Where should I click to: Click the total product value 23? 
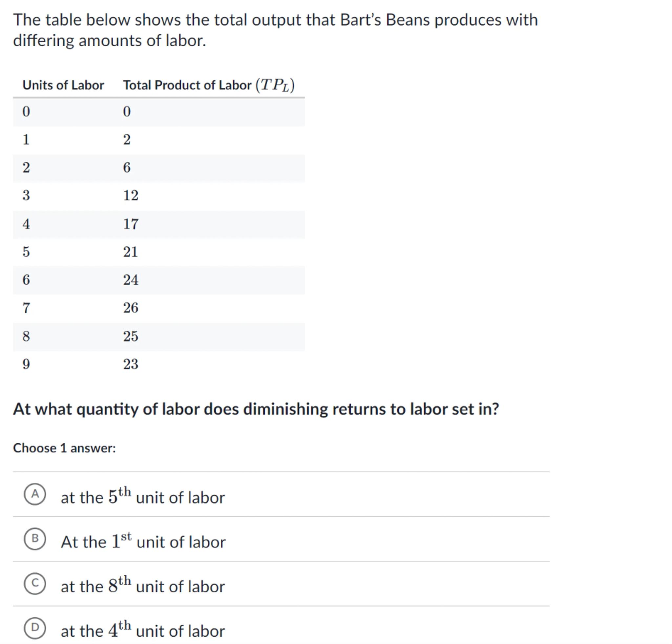coord(131,364)
